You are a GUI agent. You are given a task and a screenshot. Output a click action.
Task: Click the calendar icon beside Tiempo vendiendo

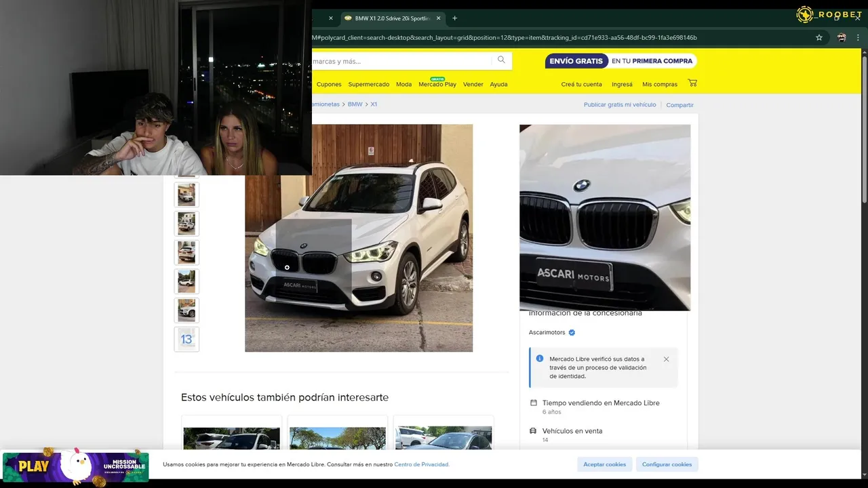coord(533,403)
